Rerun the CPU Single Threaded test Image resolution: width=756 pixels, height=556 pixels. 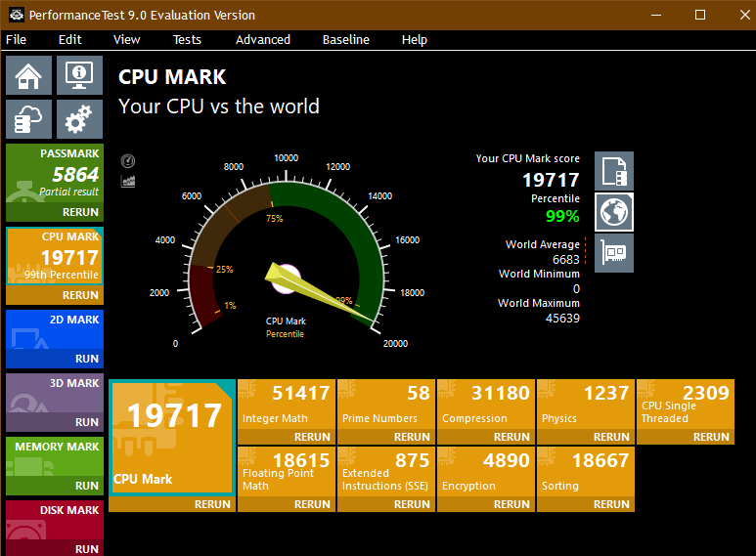pyautogui.click(x=686, y=437)
